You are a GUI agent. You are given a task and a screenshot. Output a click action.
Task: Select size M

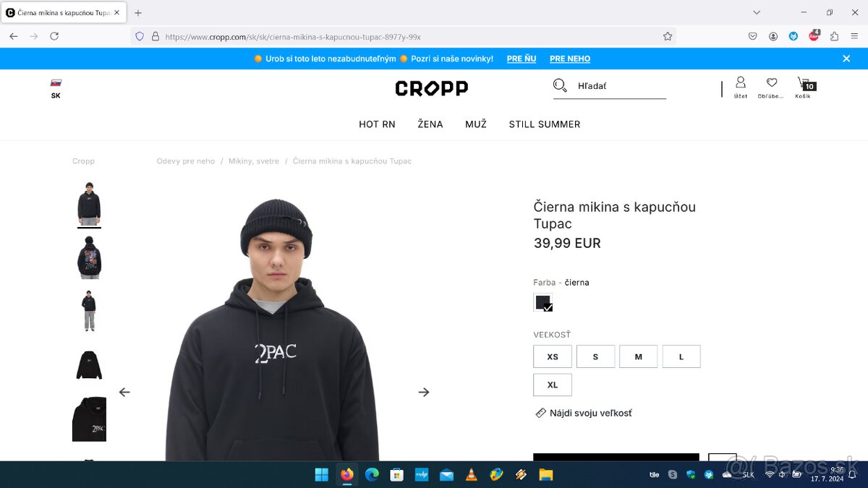[639, 356]
